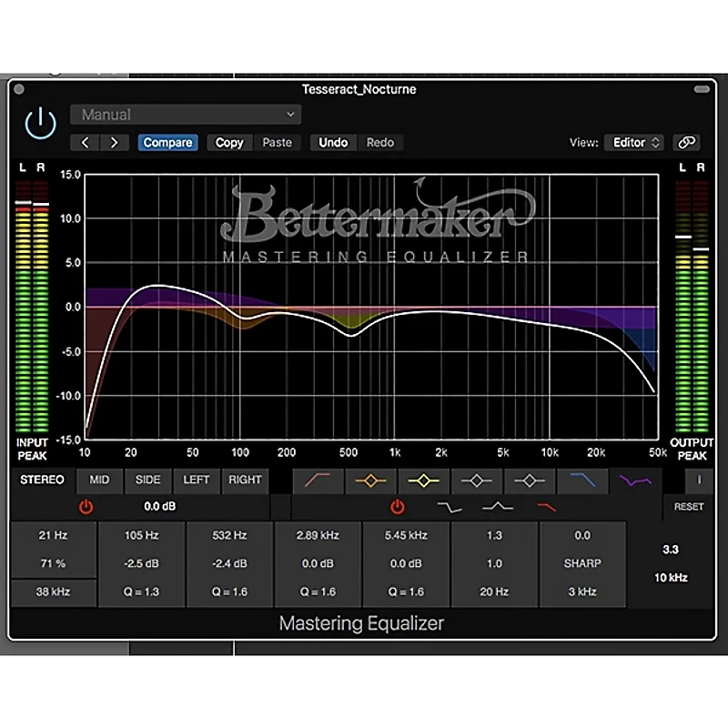Screen dimensions: 728x728
Task: Click the 0.0 dB output gain value
Action: click(x=160, y=506)
